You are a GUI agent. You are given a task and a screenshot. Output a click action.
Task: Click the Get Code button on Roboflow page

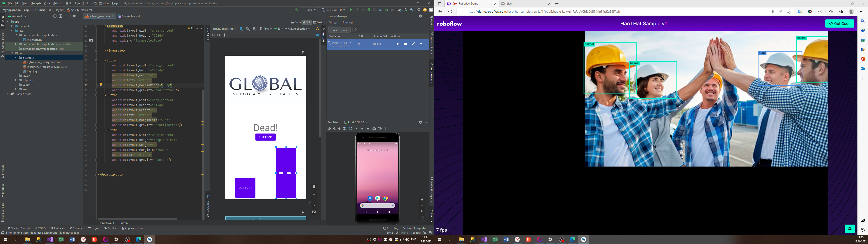point(839,23)
